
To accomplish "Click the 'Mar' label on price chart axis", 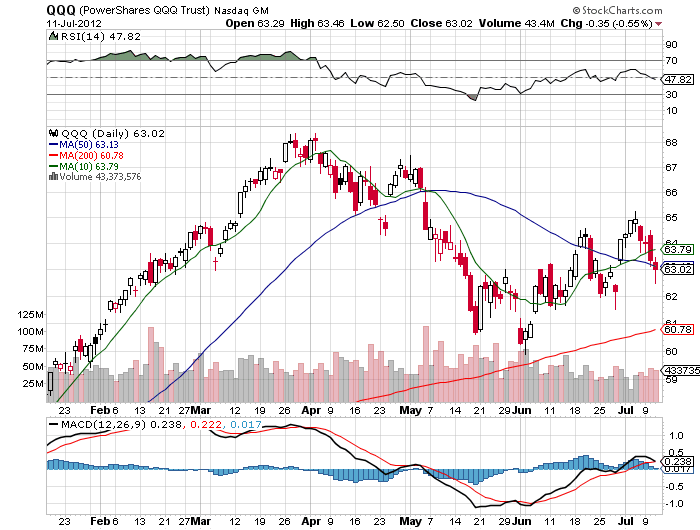I will (x=201, y=410).
